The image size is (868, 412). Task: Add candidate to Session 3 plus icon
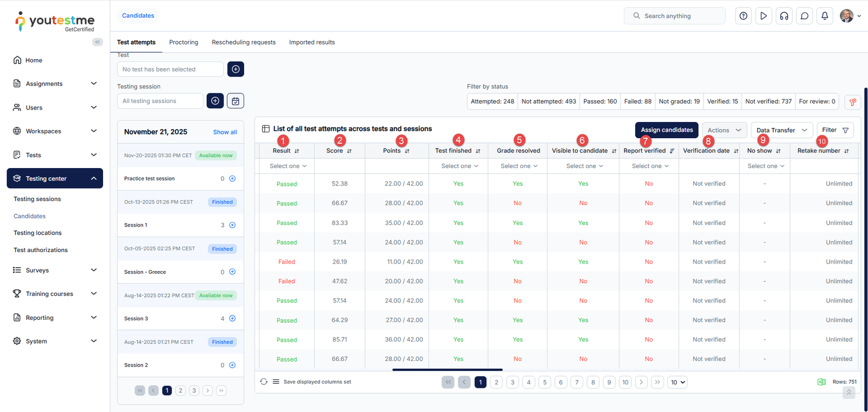232,319
